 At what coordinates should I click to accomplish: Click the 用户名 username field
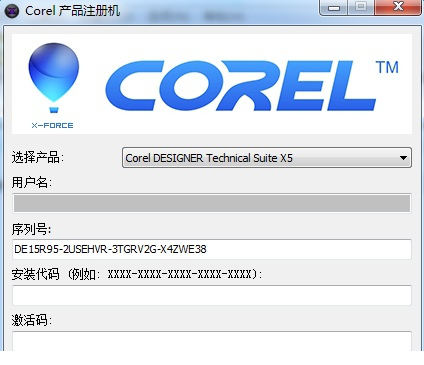point(212,203)
